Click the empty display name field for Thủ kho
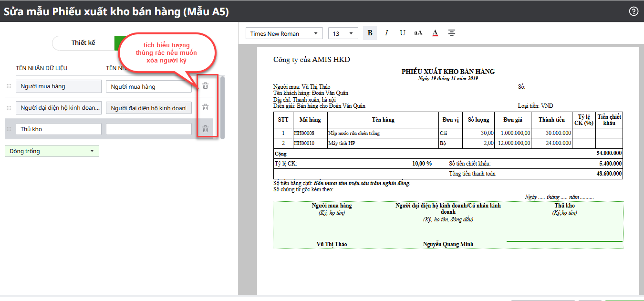 [148, 129]
